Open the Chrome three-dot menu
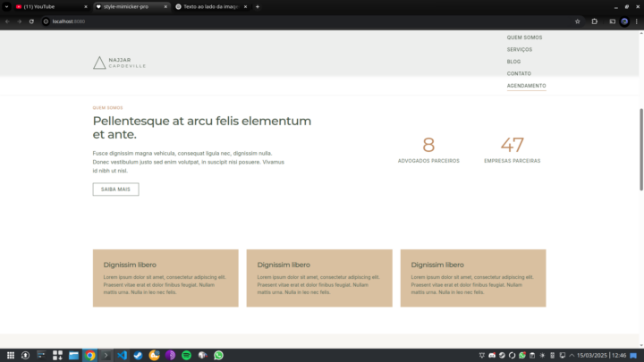644x362 pixels. pyautogui.click(x=636, y=21)
